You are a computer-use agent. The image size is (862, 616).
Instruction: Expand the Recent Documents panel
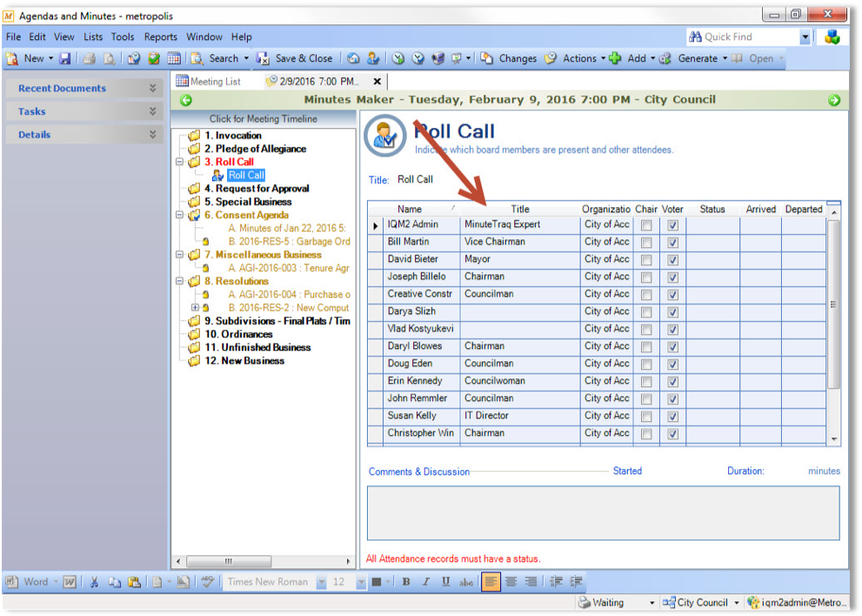point(153,88)
